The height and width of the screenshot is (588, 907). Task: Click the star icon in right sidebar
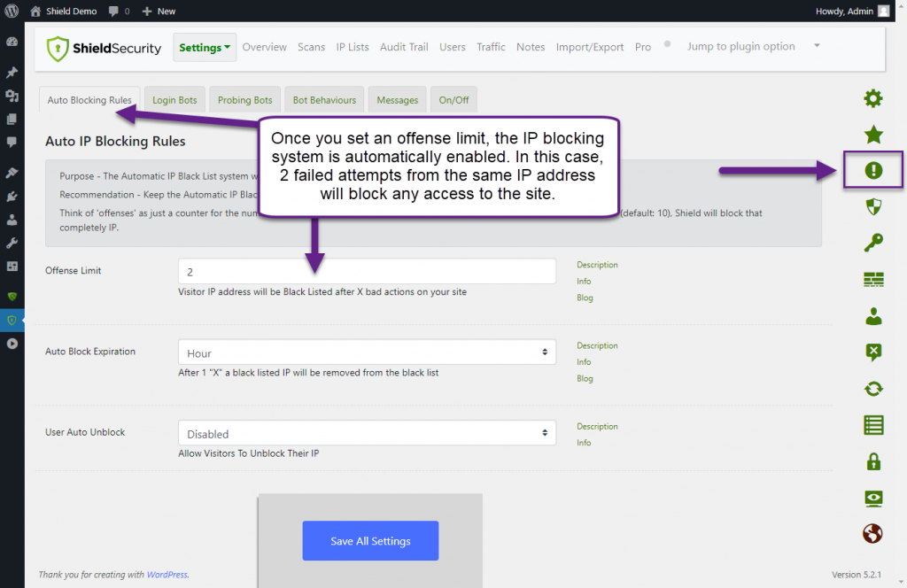873,135
